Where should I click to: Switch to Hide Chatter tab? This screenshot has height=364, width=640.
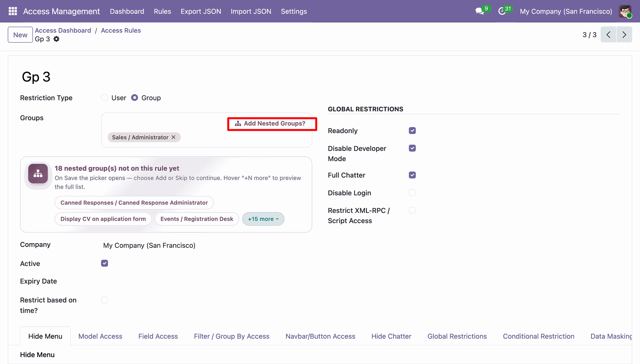(391, 336)
